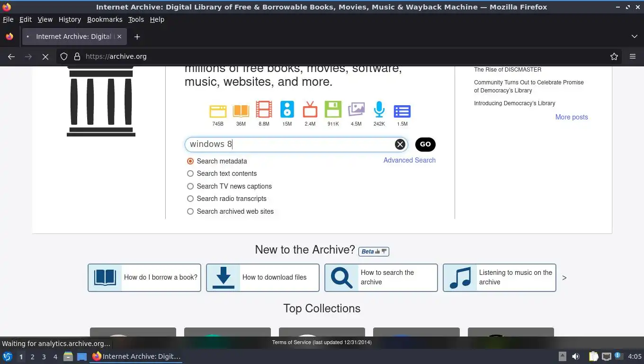Screen dimensions: 644x364
Task: Select Search TV news captions option
Action: pyautogui.click(x=190, y=186)
